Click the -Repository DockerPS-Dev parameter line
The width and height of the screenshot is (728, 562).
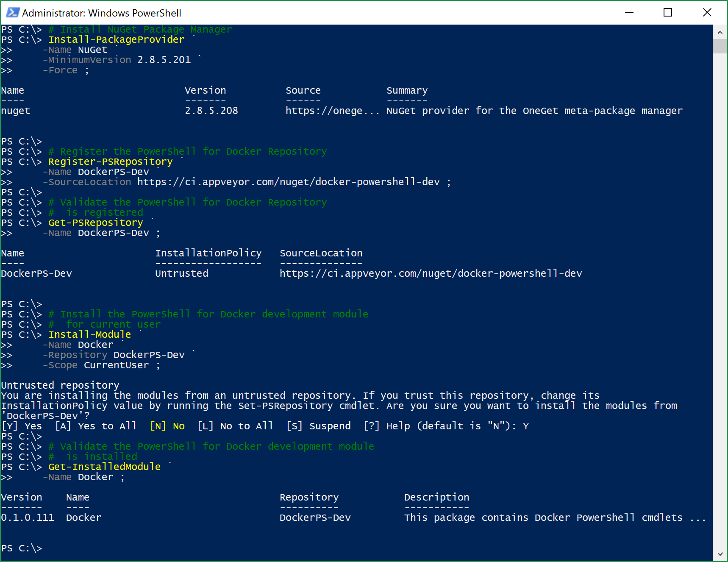click(x=114, y=355)
